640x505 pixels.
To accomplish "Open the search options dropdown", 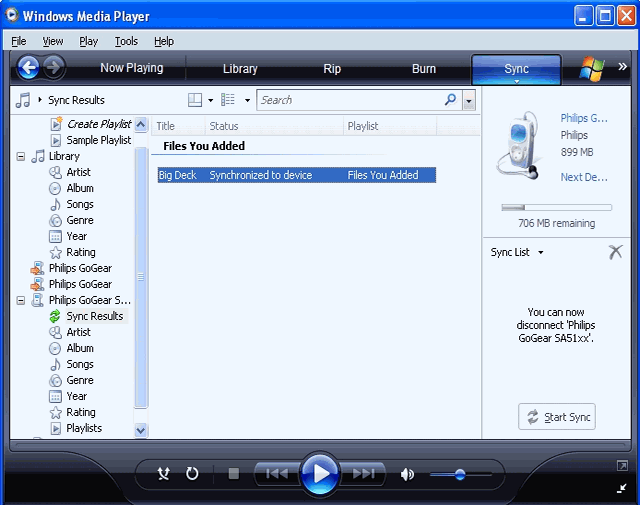I will pos(469,100).
